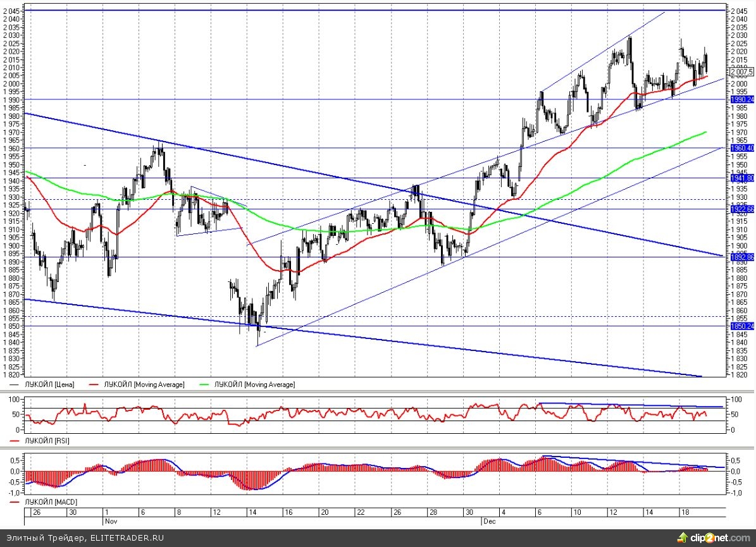The height and width of the screenshot is (547, 756).
Task: Click the 1941.80 price level label
Action: click(x=742, y=178)
